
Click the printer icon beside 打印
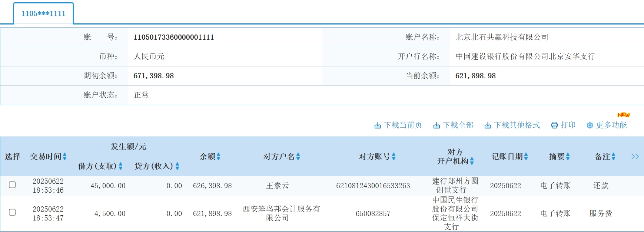[554, 125]
